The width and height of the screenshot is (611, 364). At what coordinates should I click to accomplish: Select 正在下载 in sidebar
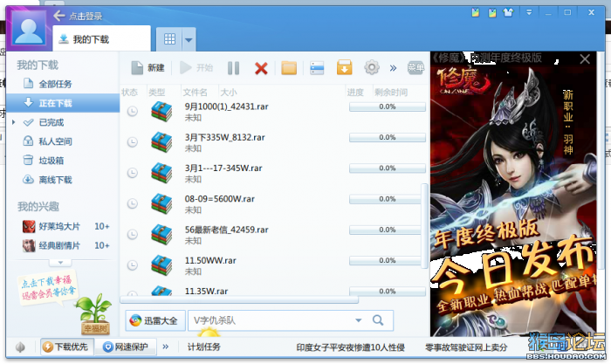(63, 103)
